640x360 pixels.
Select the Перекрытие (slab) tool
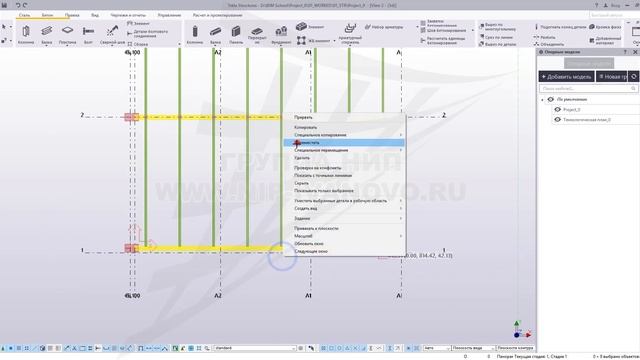pos(257,35)
